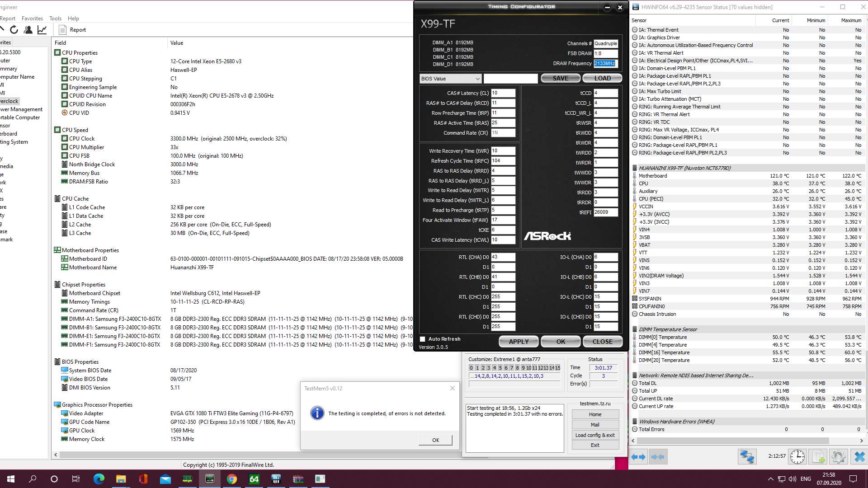868x488 pixels.
Task: Click the HWiNFO clock timer icon
Action: (x=797, y=457)
